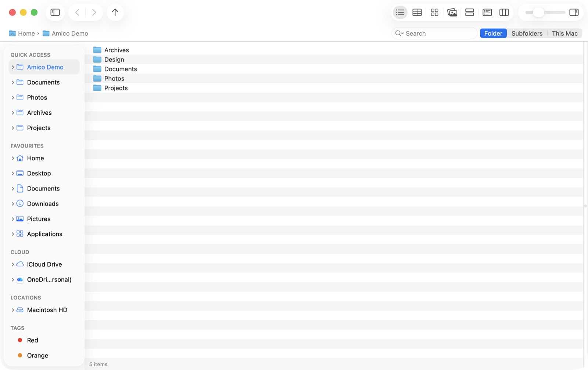Click Amico Demo in path bar
The height and width of the screenshot is (370, 588).
tap(65, 33)
